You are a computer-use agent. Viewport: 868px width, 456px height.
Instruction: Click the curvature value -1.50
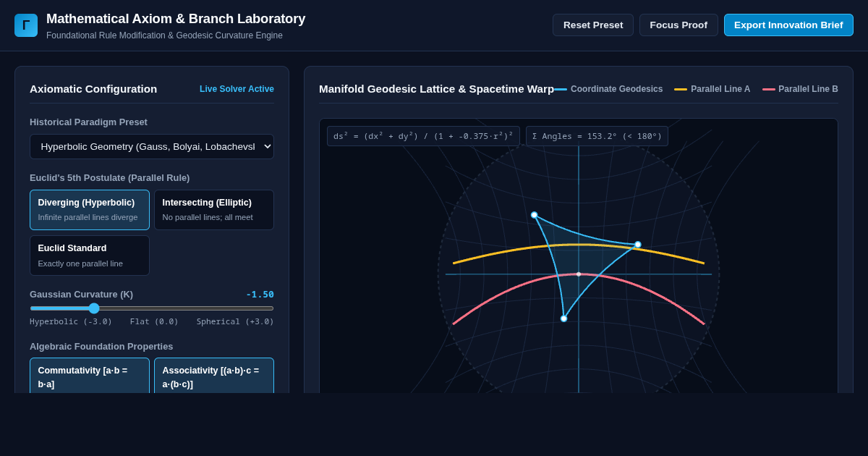(x=260, y=295)
